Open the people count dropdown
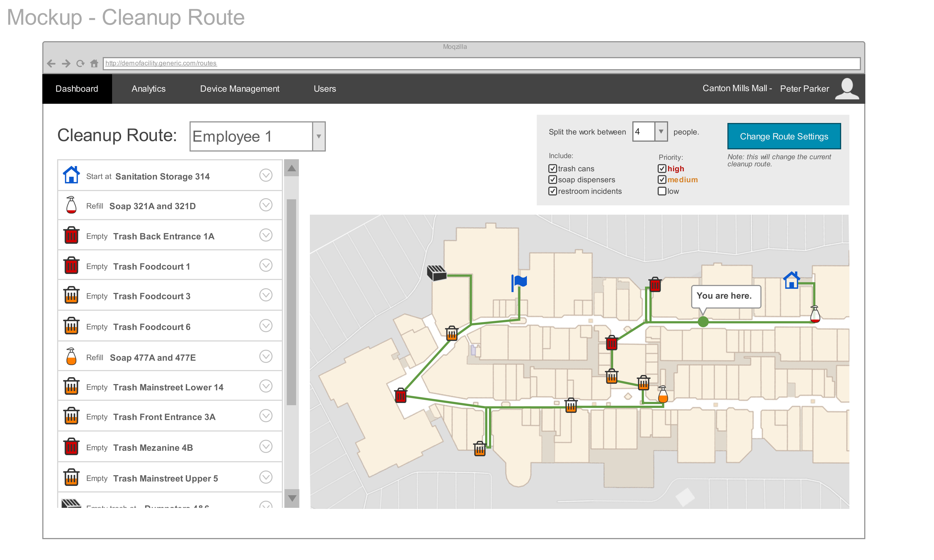 661,131
